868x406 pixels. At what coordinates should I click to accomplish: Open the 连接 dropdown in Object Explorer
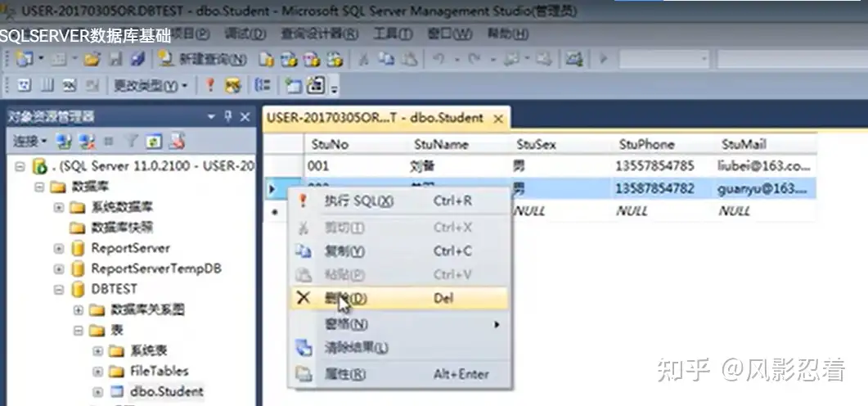pyautogui.click(x=30, y=142)
